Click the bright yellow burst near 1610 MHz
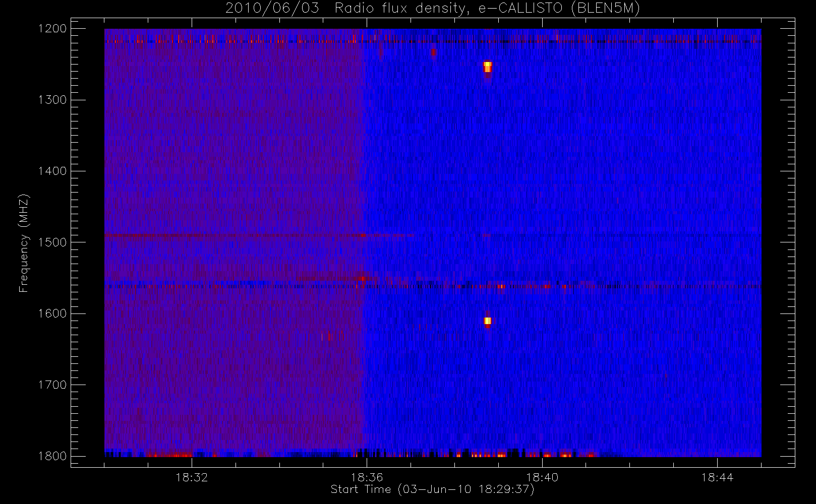 pyautogui.click(x=487, y=321)
